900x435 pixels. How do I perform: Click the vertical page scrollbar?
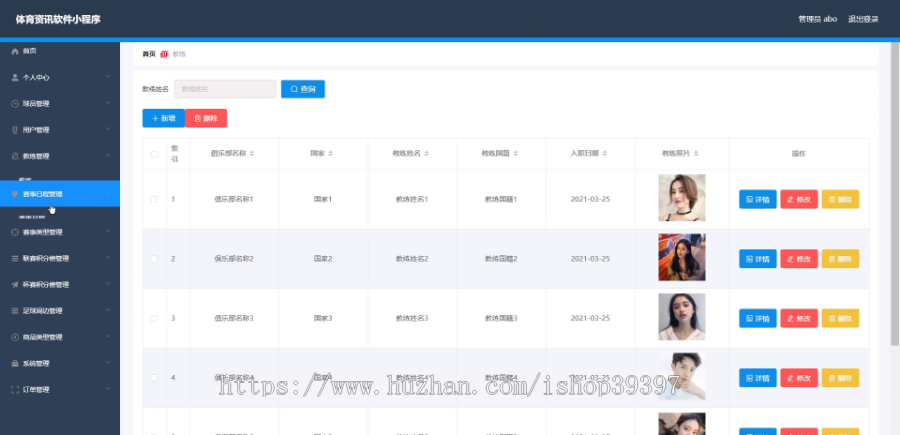895,193
